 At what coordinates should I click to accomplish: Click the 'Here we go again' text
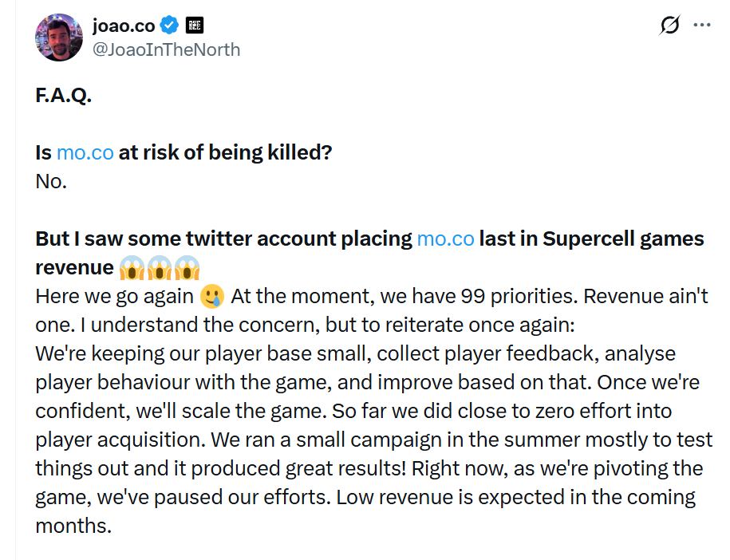pyautogui.click(x=114, y=296)
